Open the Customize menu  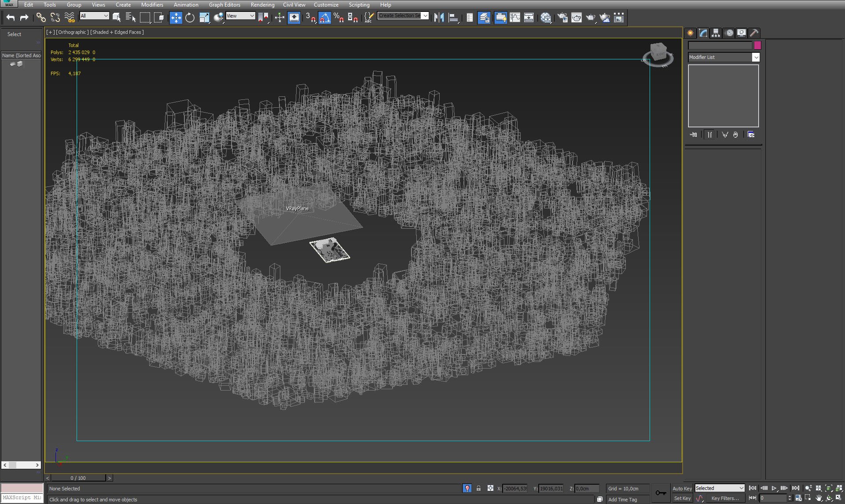326,5
